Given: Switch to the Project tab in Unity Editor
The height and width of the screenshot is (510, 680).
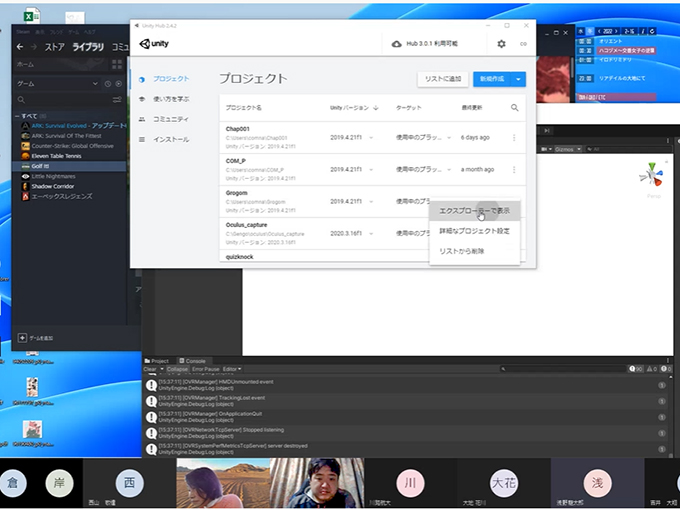Looking at the screenshot, I should [x=157, y=361].
